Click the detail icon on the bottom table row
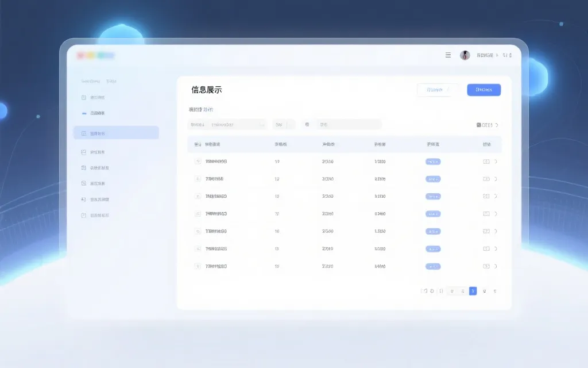Screen dimensions: 588x368 [x=485, y=266]
